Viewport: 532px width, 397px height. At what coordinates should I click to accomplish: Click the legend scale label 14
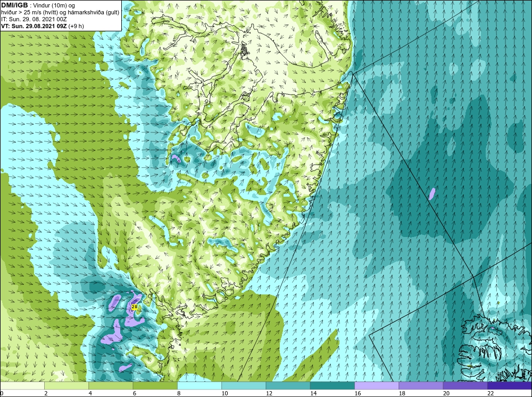pyautogui.click(x=313, y=393)
